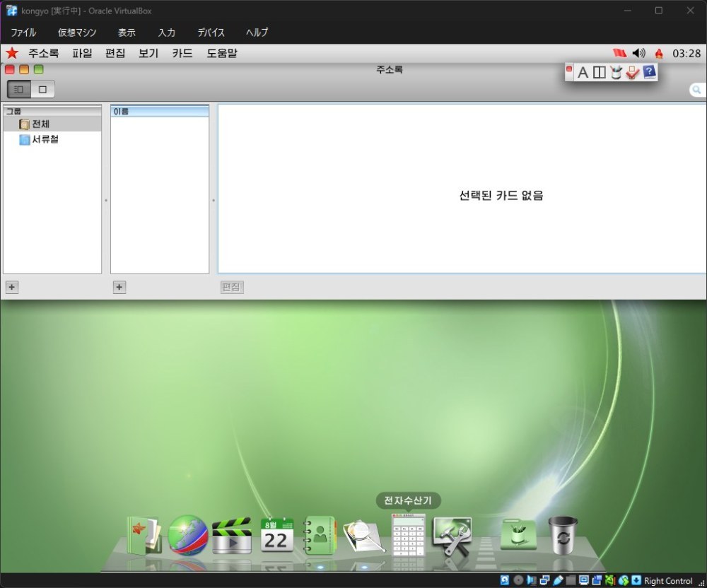Click the Right Control host key indicator
Image resolution: width=707 pixels, height=588 pixels.
[x=668, y=581]
